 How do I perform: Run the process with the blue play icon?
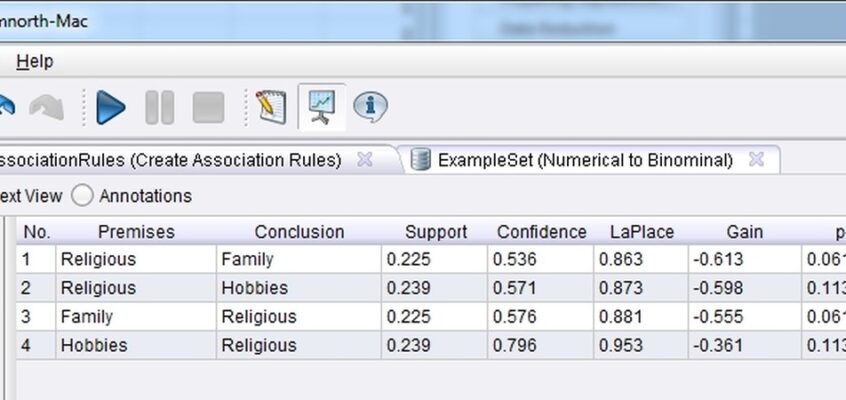(111, 107)
